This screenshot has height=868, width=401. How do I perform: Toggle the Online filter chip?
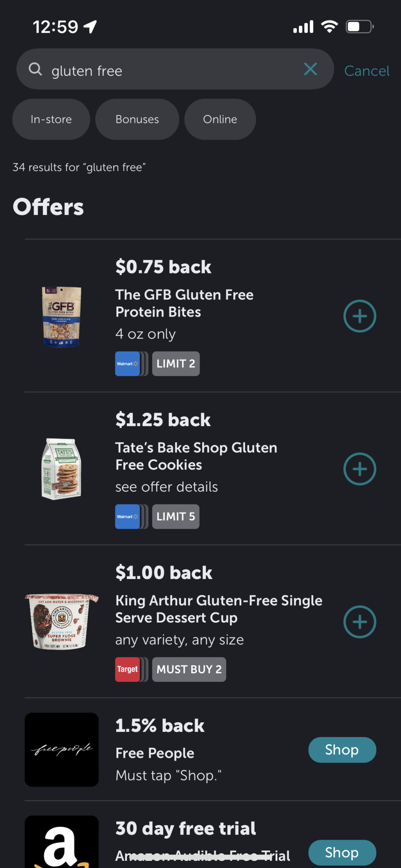tap(220, 120)
